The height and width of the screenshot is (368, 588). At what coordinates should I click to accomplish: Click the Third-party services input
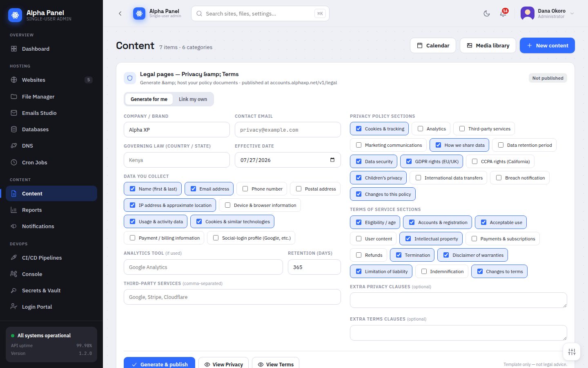(x=232, y=297)
